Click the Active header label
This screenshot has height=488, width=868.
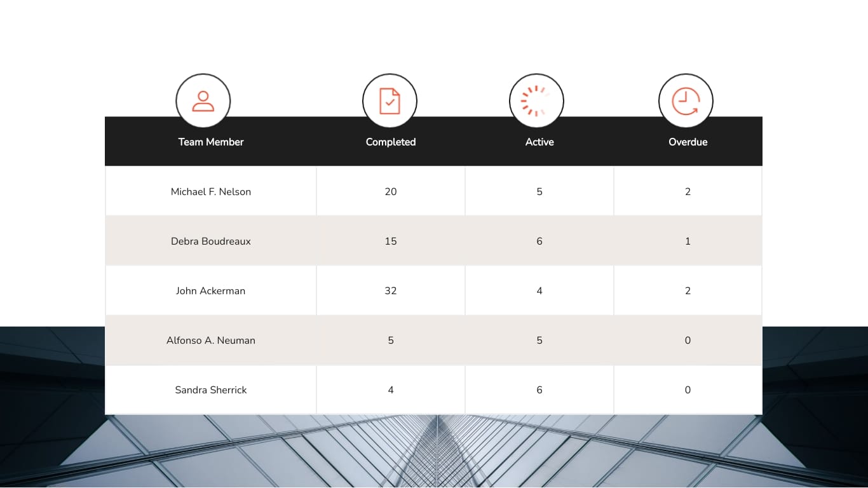click(539, 142)
